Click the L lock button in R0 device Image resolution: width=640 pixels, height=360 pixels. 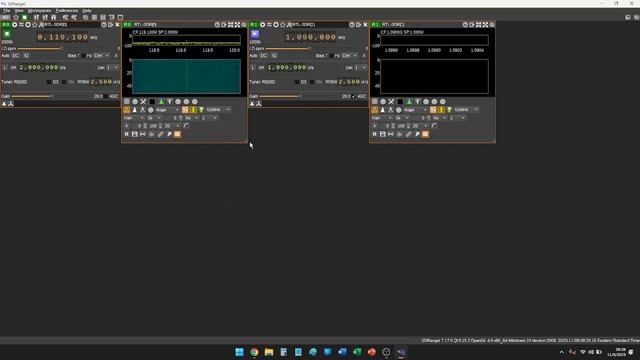point(5,68)
